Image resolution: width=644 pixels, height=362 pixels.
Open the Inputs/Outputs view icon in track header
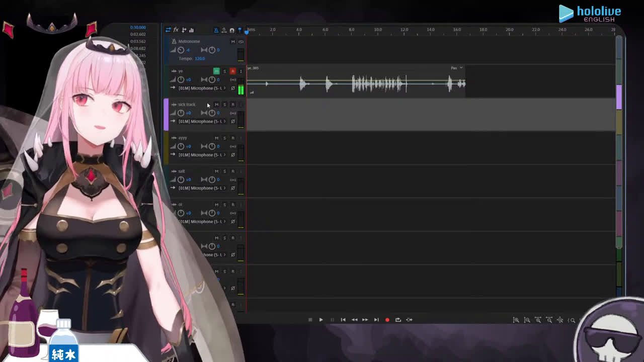[168, 30]
